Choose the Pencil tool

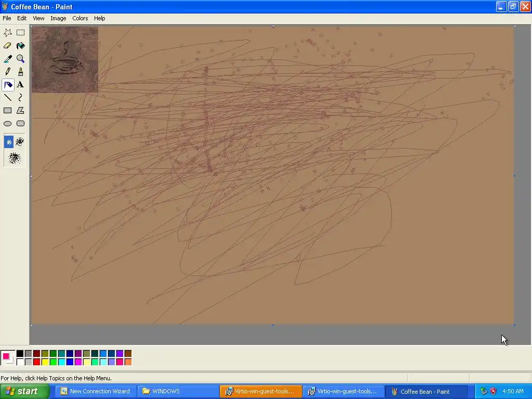(7, 72)
